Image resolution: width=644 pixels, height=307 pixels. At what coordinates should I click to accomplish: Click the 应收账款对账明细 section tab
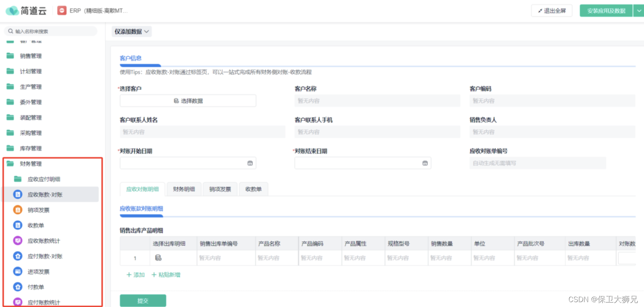(x=141, y=209)
